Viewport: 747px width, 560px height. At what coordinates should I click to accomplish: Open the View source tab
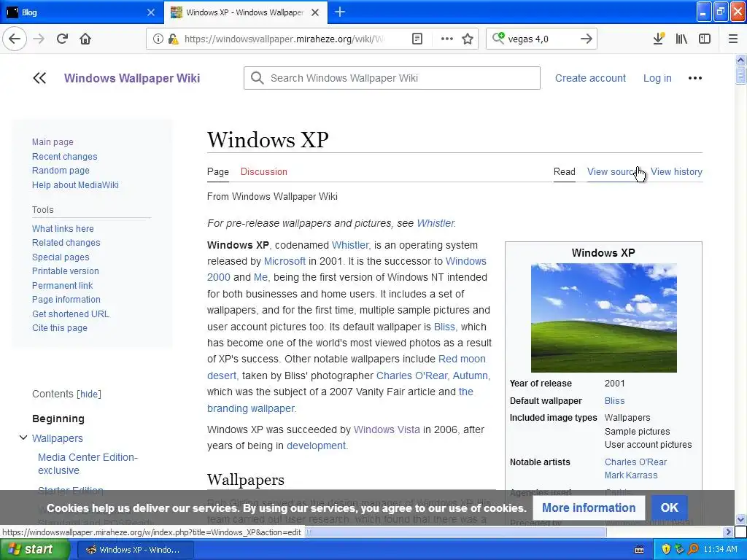613,171
